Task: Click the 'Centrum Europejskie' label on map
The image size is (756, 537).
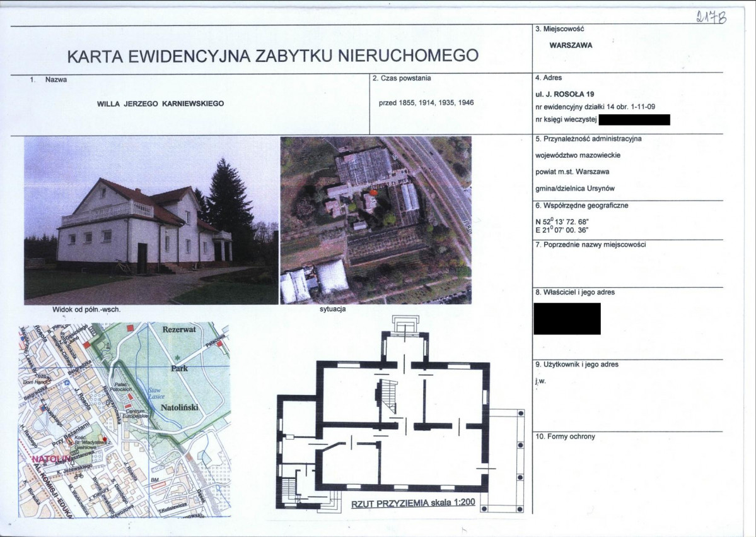Action: pyautogui.click(x=134, y=413)
